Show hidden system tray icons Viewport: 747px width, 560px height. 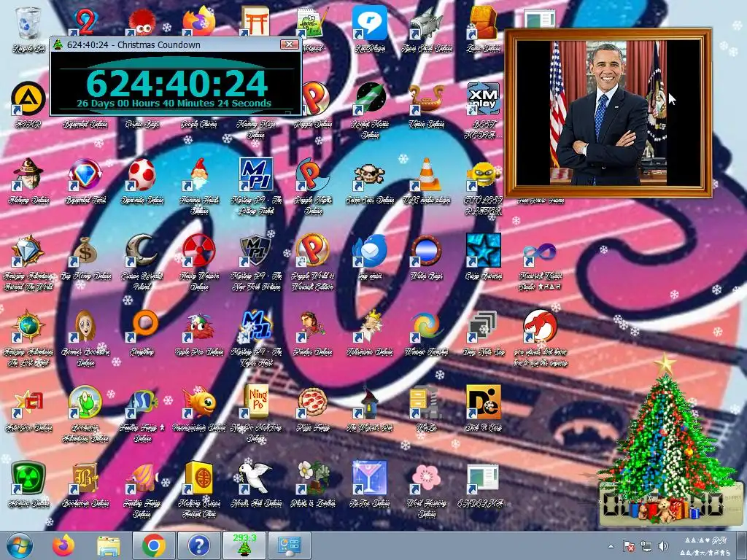point(611,546)
